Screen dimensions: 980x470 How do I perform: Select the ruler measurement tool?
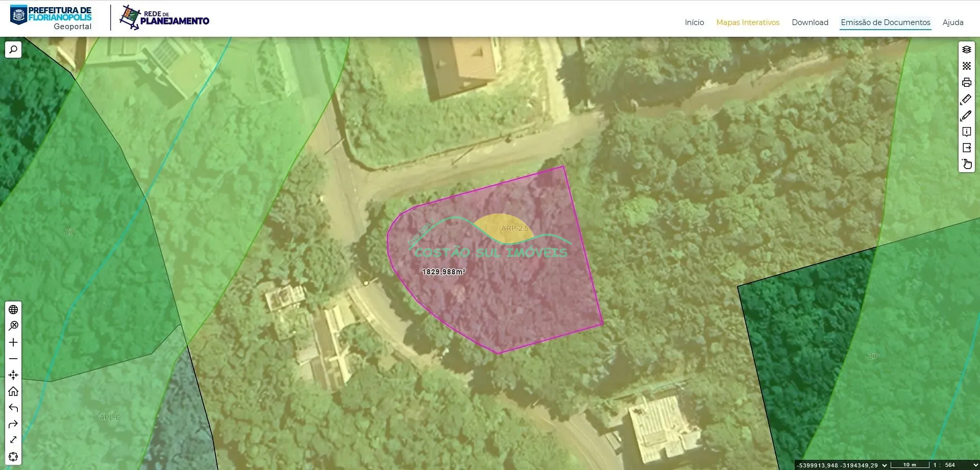click(x=966, y=99)
